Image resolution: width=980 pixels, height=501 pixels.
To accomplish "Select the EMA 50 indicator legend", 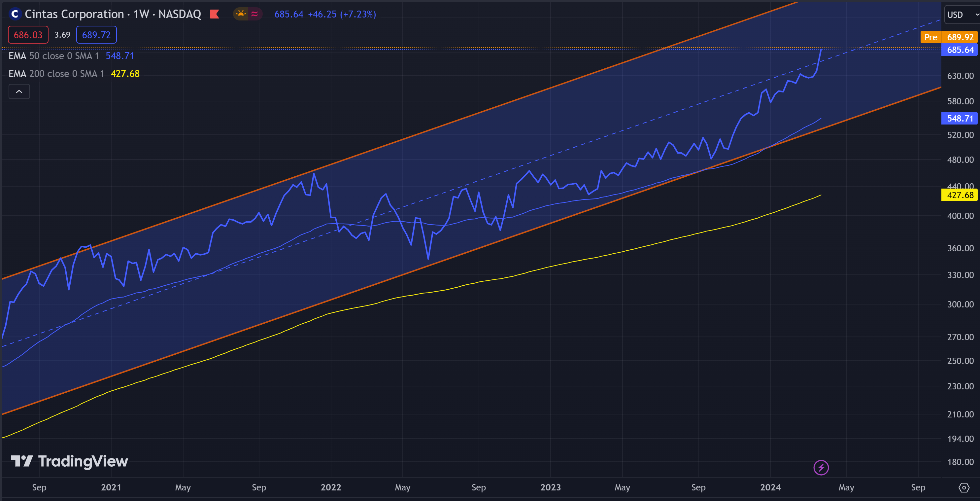I will click(53, 56).
